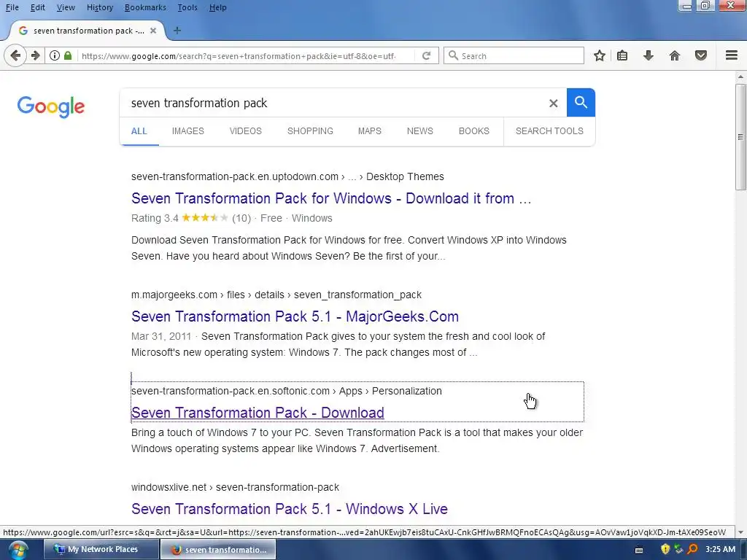The image size is (747, 560).
Task: Click the green padlock security icon
Action: coord(68,55)
